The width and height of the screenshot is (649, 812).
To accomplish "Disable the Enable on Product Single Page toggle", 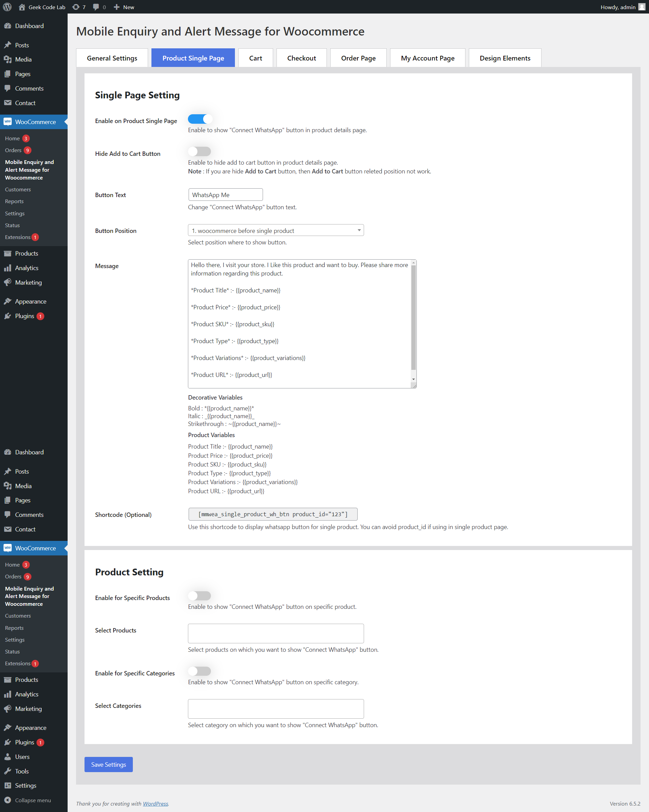I will pyautogui.click(x=200, y=119).
